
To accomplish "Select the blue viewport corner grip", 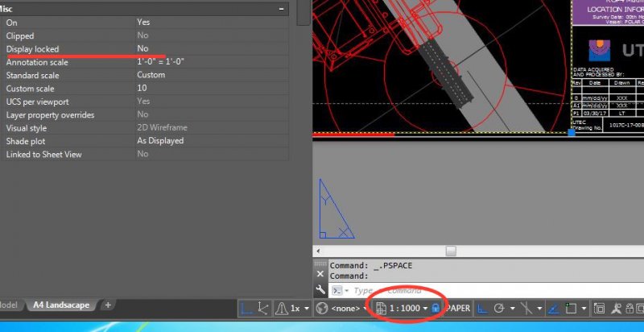I will 572,132.
